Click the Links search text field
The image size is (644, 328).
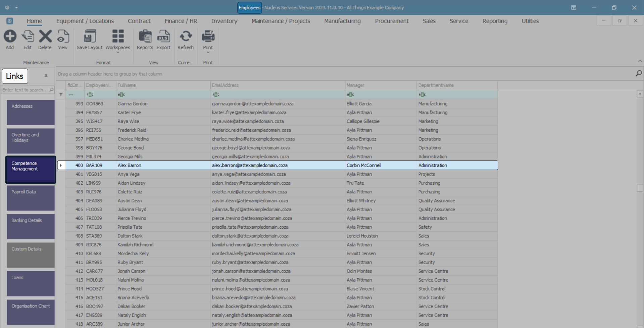coord(25,90)
